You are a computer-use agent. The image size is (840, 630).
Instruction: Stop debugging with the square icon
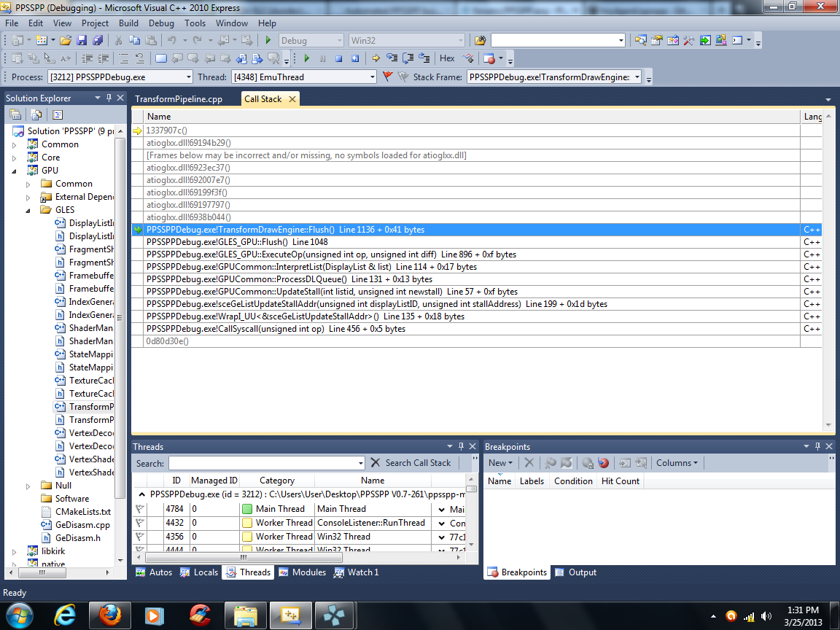(x=338, y=58)
